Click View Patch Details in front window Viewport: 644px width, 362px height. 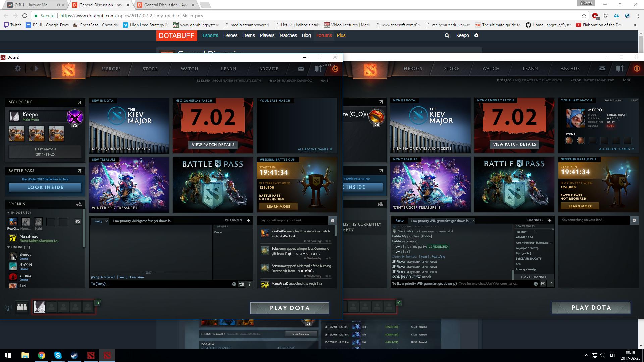pyautogui.click(x=213, y=145)
